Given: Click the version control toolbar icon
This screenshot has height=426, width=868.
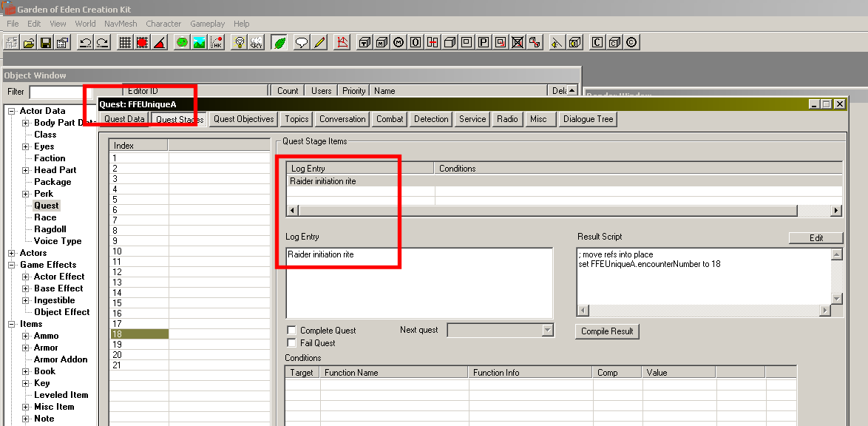Looking at the screenshot, I should coord(12,43).
